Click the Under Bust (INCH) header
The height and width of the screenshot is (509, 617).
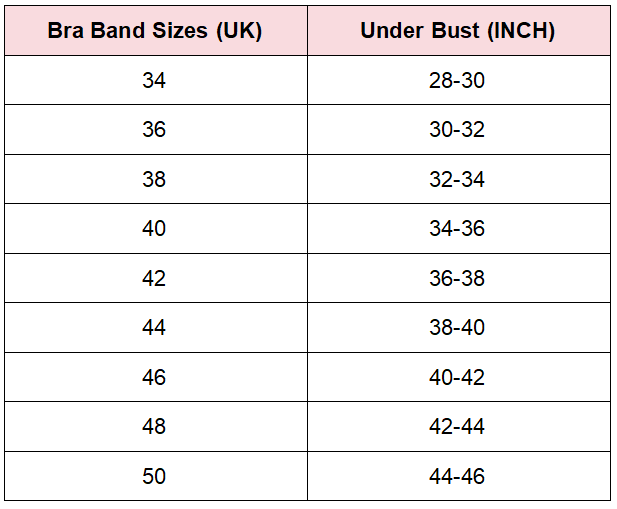(x=458, y=30)
